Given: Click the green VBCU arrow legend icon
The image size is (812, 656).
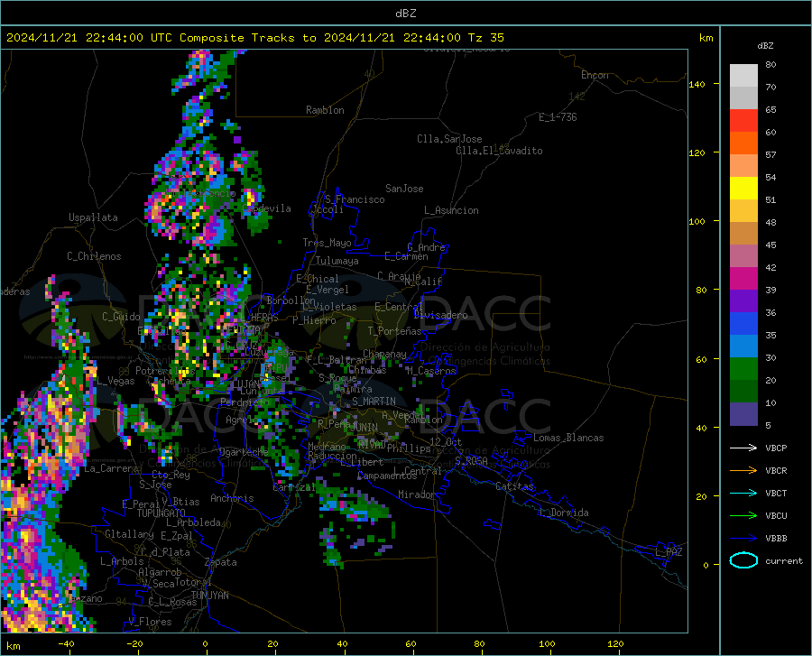Looking at the screenshot, I should tap(743, 516).
